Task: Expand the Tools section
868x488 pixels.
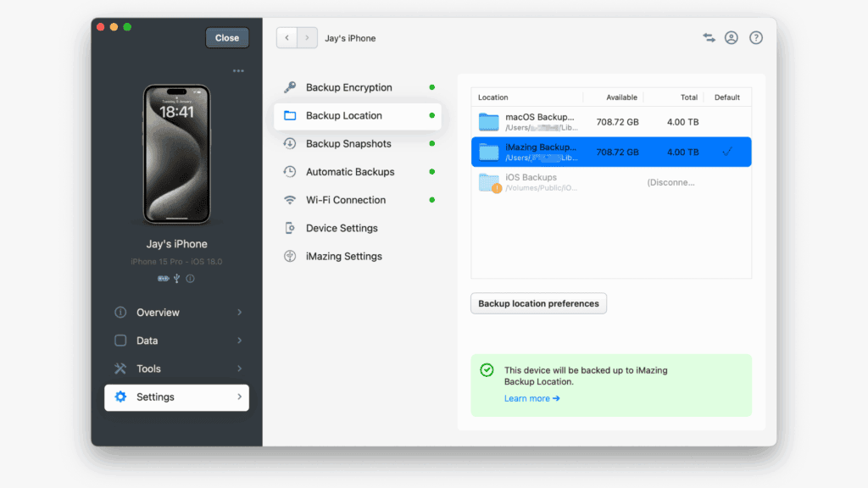Action: tap(176, 369)
